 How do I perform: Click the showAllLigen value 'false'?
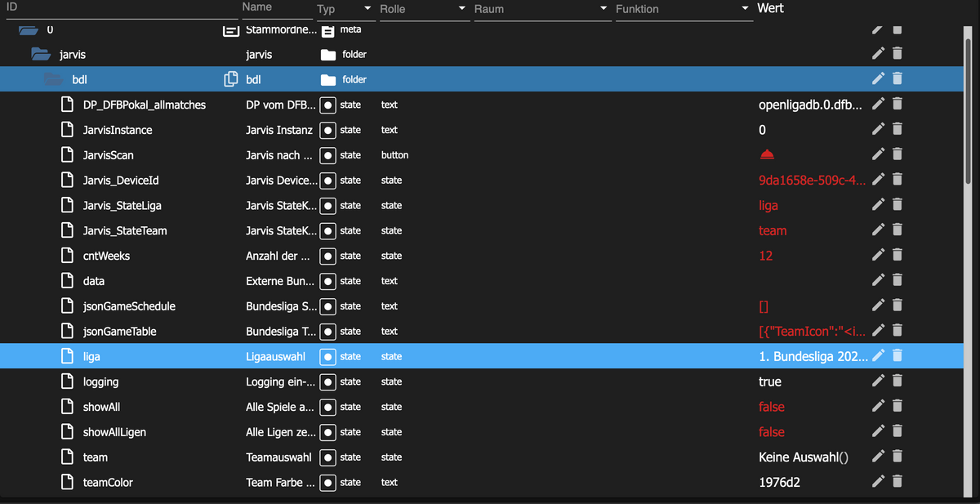click(772, 432)
